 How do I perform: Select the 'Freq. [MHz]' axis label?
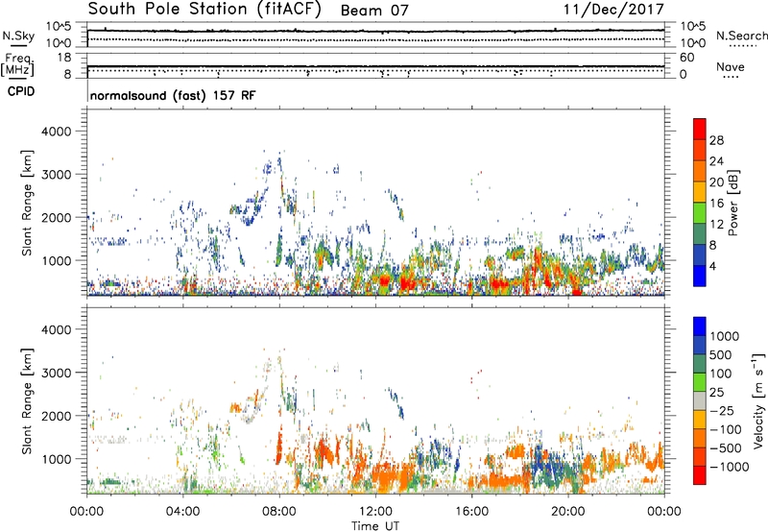click(x=17, y=65)
